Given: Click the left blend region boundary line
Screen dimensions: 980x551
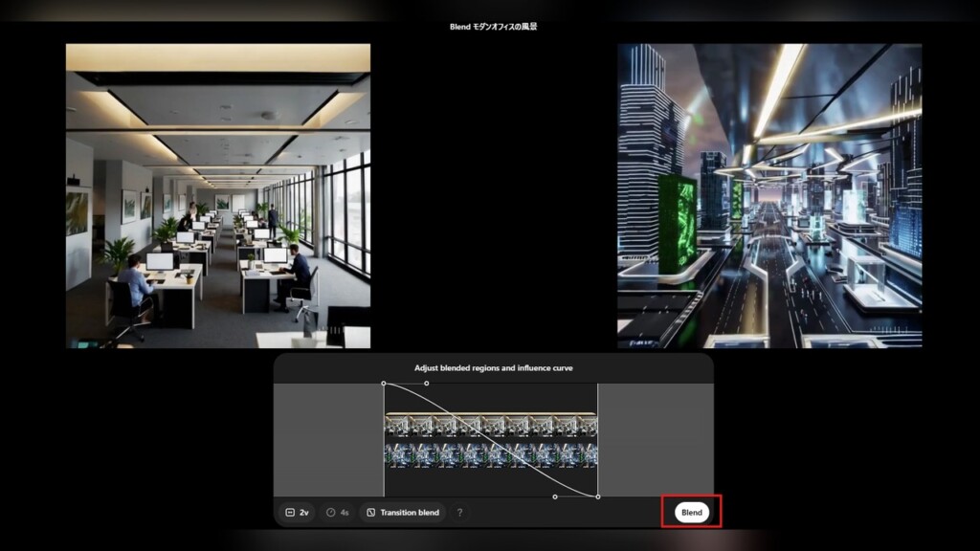Looking at the screenshot, I should coord(384,440).
